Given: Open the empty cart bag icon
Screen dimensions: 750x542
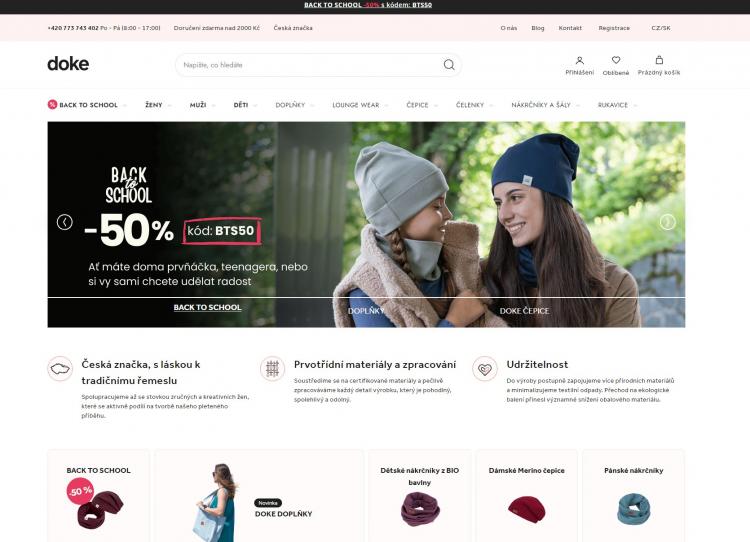Looking at the screenshot, I should coord(659,60).
